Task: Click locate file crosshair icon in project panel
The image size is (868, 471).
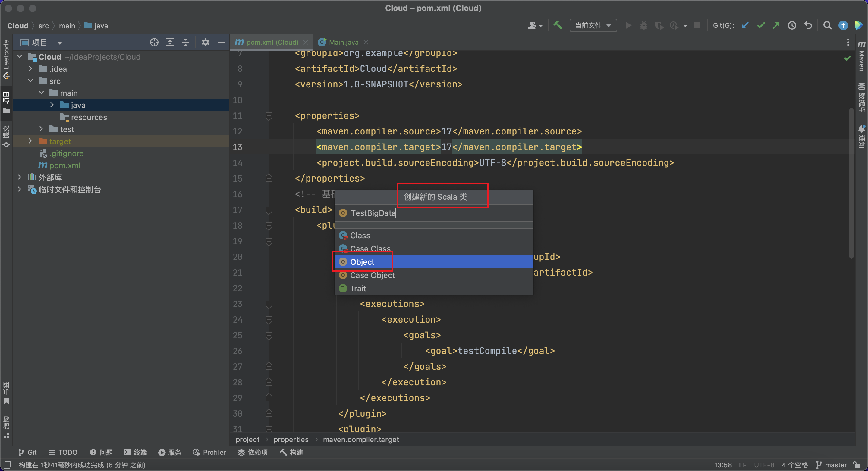Action: [154, 43]
